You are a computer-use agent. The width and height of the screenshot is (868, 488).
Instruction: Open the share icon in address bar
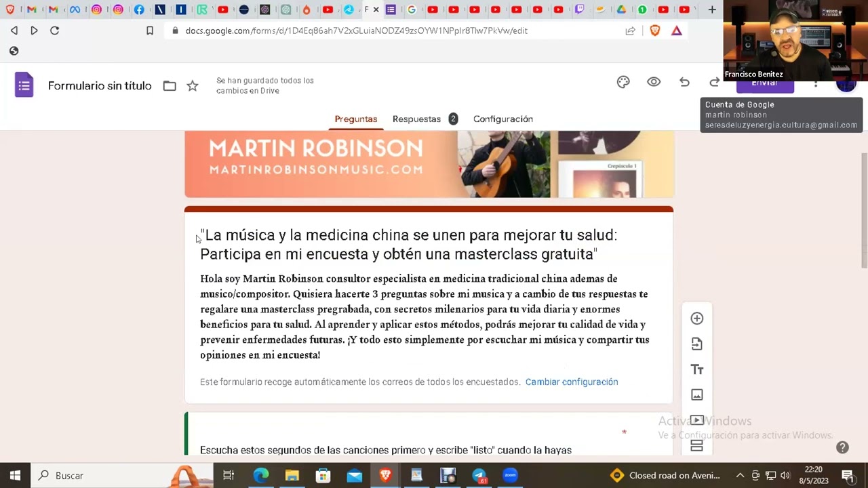click(631, 30)
